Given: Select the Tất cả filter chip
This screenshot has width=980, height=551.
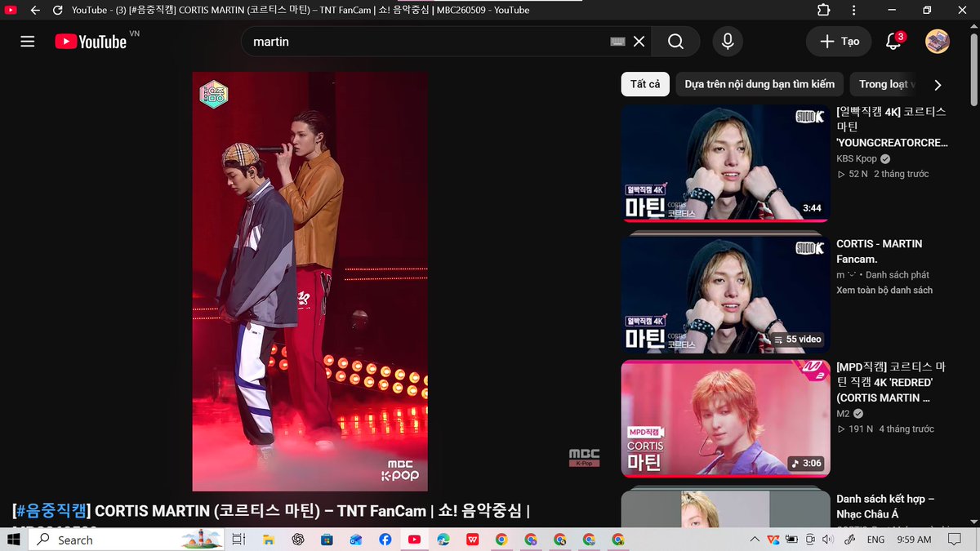Looking at the screenshot, I should pyautogui.click(x=645, y=84).
